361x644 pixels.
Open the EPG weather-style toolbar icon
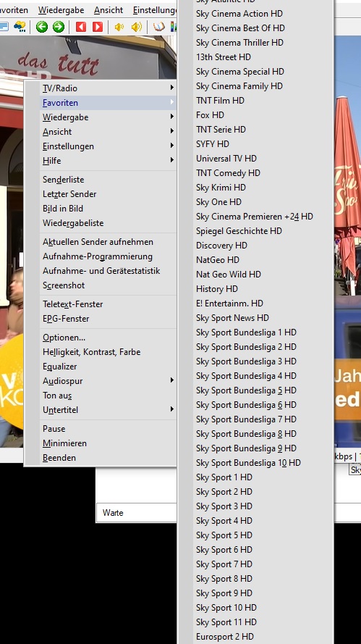pos(20,27)
